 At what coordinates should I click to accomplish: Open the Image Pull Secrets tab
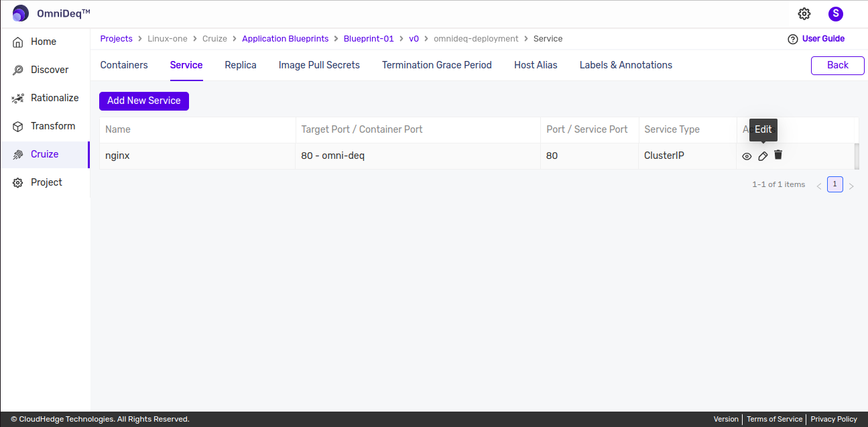click(x=319, y=65)
